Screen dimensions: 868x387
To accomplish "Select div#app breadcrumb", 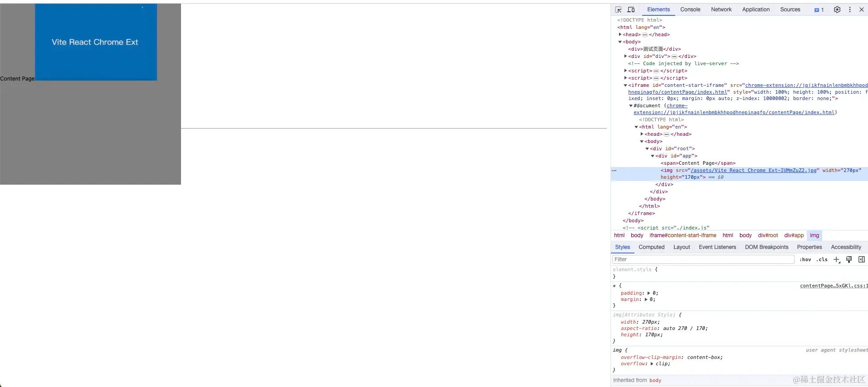I will point(794,235).
